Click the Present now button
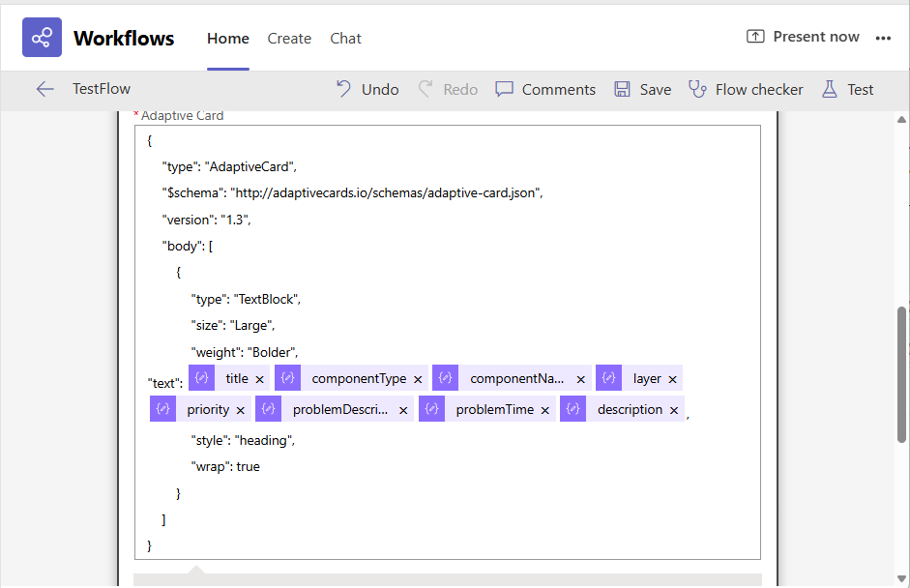910x588 pixels. (x=803, y=37)
